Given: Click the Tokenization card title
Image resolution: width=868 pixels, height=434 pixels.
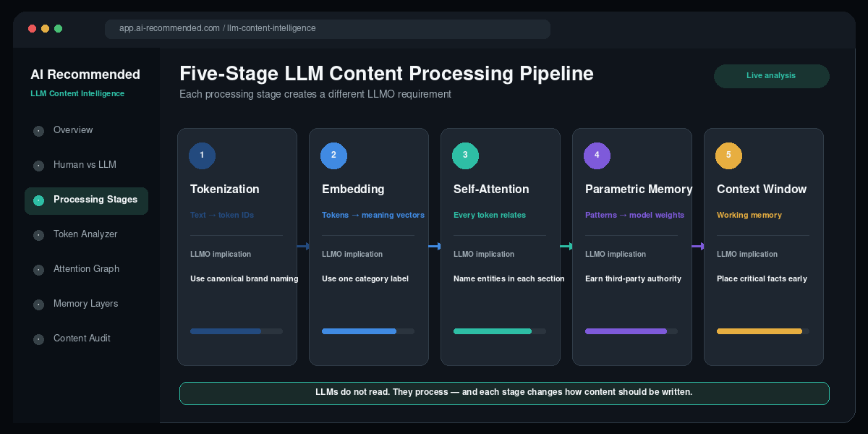Looking at the screenshot, I should (x=225, y=190).
